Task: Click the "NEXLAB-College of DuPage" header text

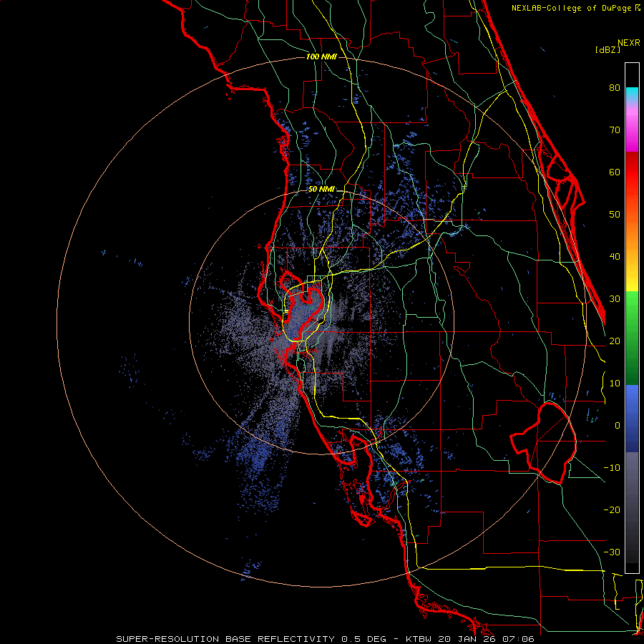Action: click(571, 8)
